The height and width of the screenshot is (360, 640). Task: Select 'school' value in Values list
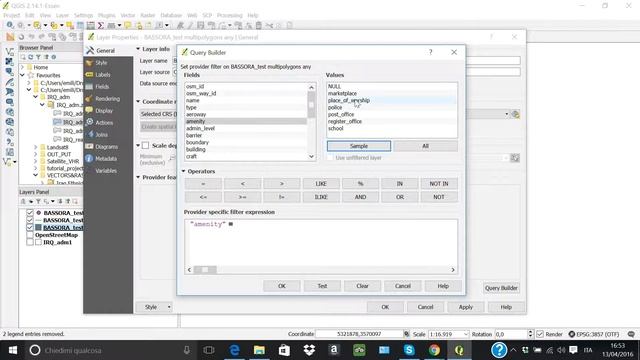coord(391,128)
